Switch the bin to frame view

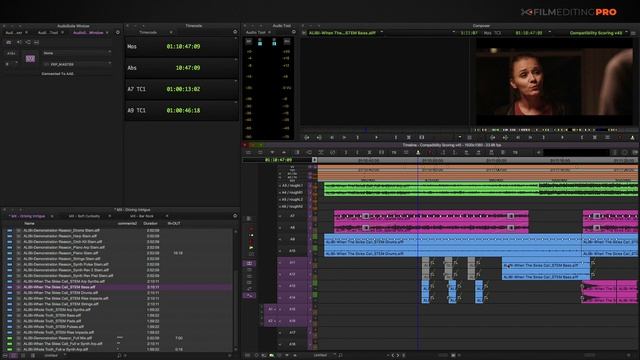[23, 356]
